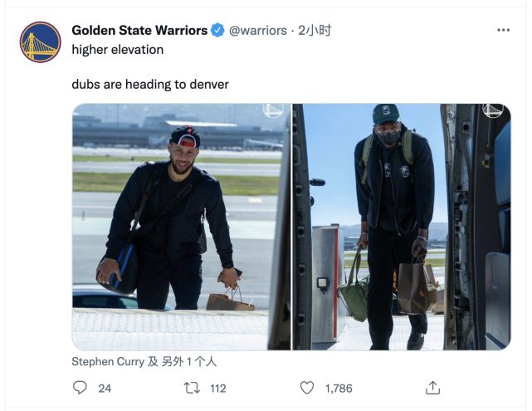Click the 2小时 timestamp

tap(315, 31)
